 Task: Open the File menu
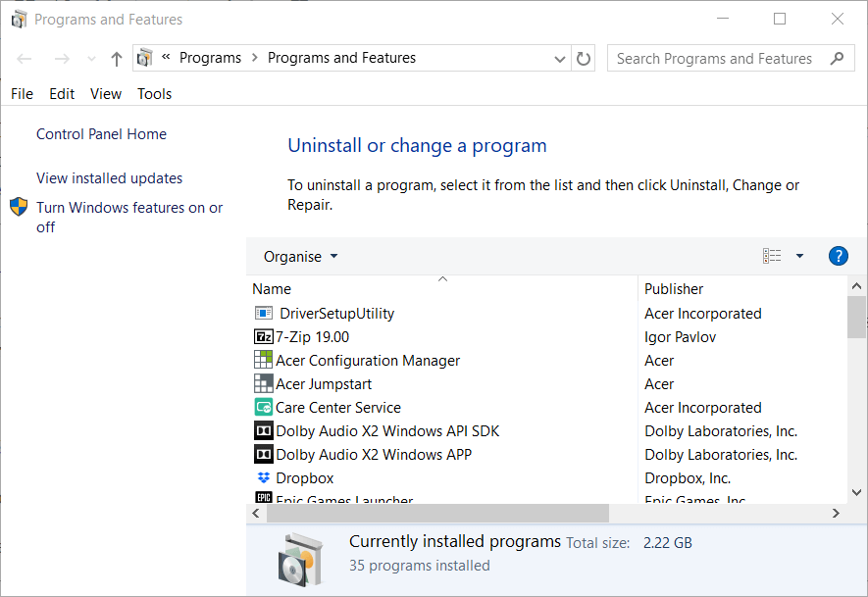pyautogui.click(x=22, y=94)
